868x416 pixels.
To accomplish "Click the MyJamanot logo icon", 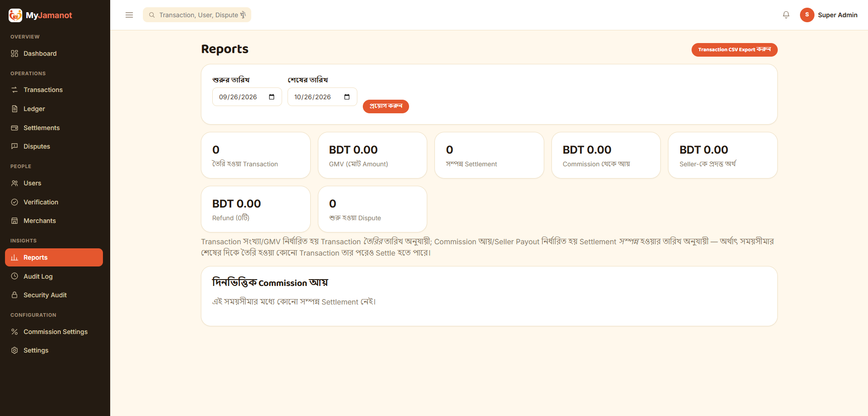I will pos(15,15).
